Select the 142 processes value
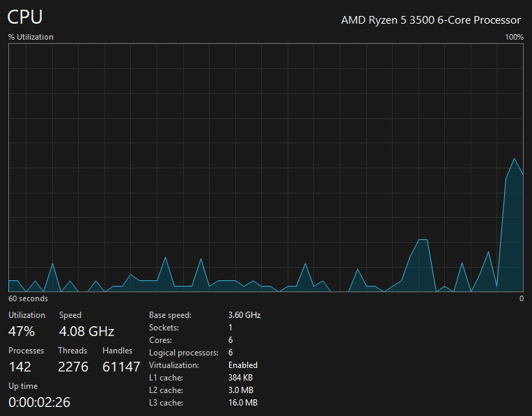 (20, 367)
